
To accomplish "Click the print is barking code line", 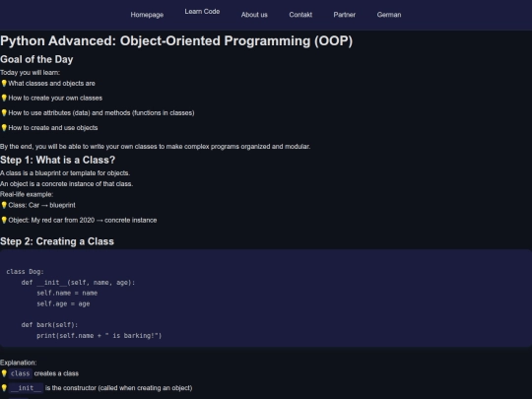I will coord(100,336).
